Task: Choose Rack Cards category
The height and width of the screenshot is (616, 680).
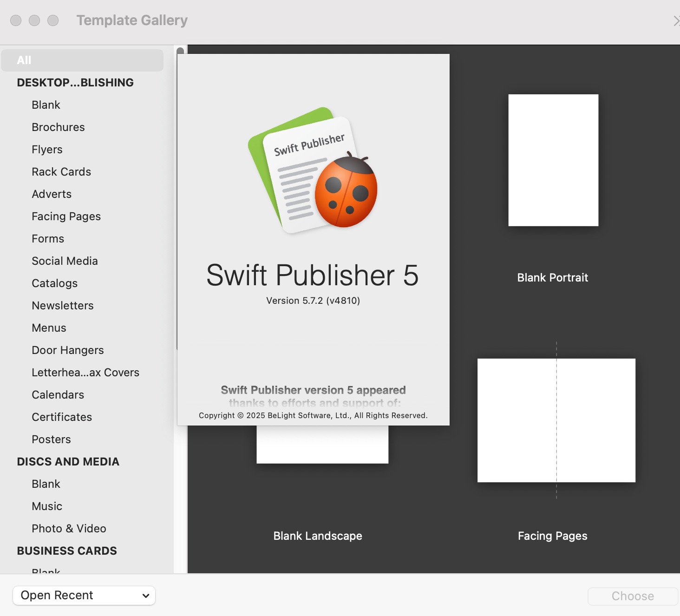Action: (61, 172)
